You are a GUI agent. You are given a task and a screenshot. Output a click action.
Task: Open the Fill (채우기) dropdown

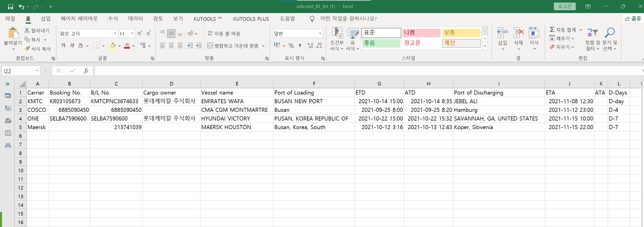(562, 38)
